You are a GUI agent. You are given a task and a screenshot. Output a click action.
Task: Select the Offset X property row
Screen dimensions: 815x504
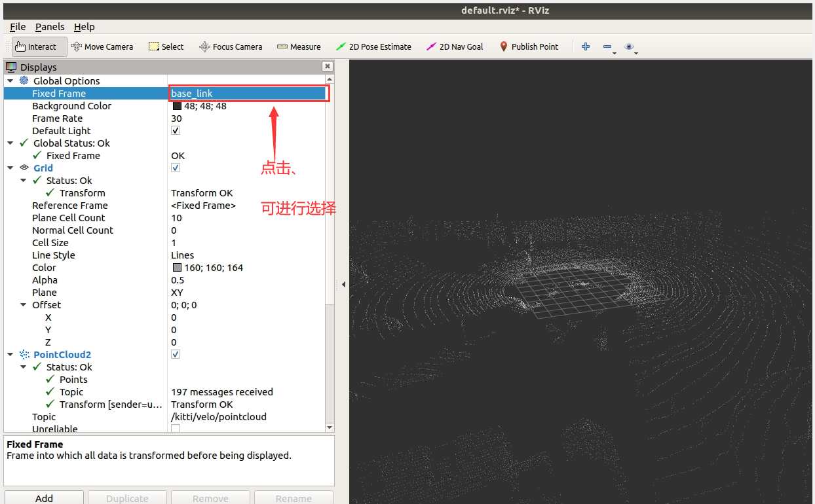pyautogui.click(x=164, y=317)
